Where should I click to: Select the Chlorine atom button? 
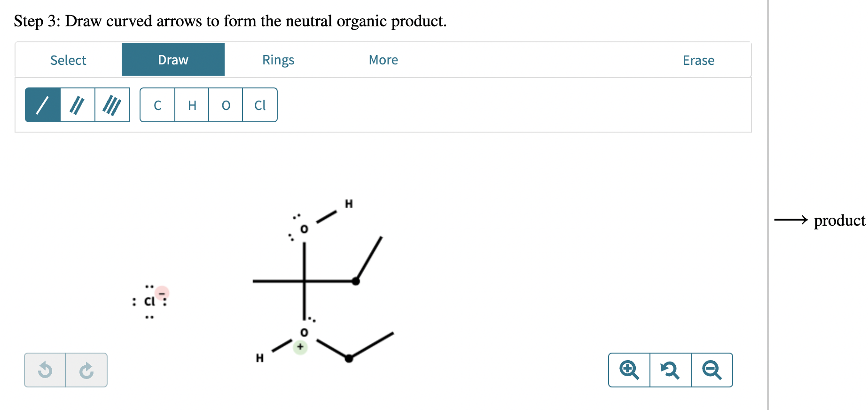click(x=260, y=105)
